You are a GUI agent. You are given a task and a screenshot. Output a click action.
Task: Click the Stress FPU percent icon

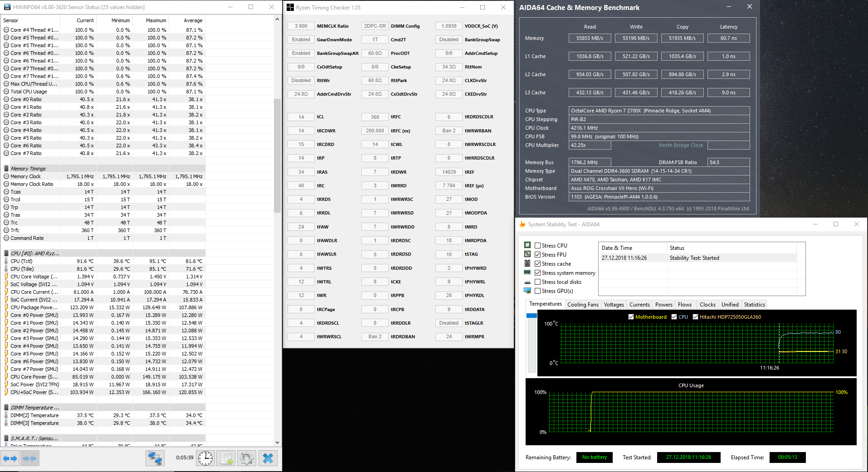[527, 254]
